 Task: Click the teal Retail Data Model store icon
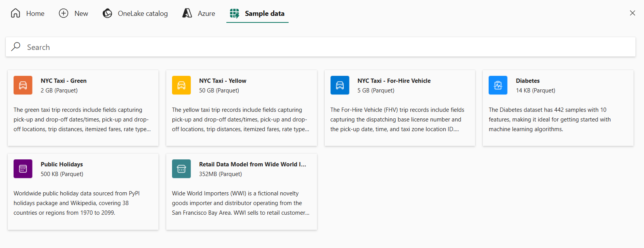click(181, 169)
